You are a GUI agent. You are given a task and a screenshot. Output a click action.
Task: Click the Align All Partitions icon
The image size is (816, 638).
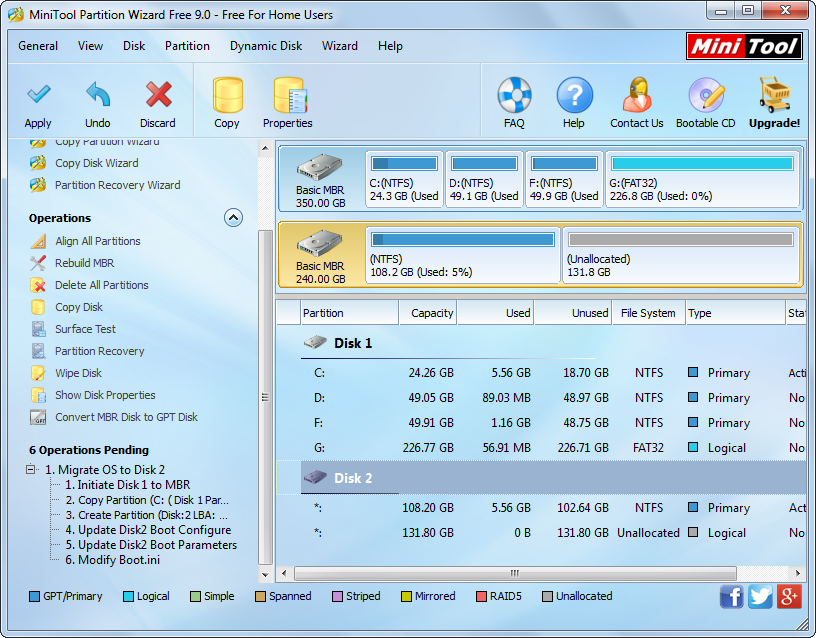tap(38, 241)
